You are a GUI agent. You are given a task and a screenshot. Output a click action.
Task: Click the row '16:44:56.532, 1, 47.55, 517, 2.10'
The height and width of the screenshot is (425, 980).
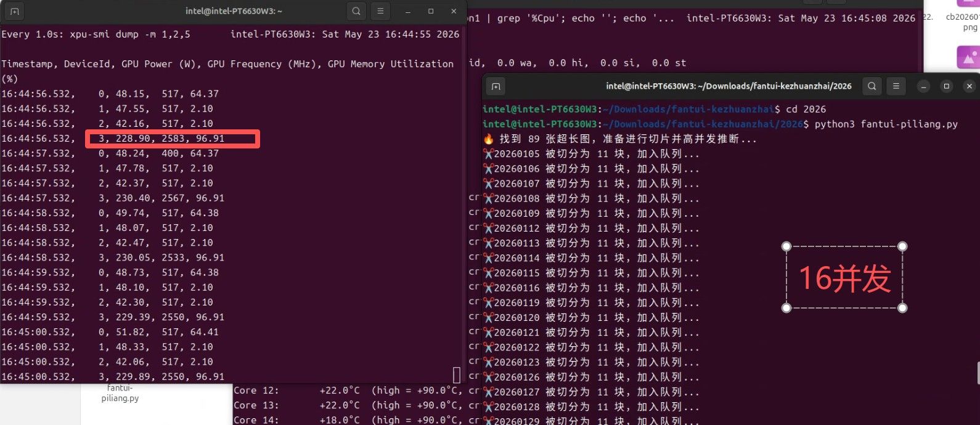click(x=107, y=108)
